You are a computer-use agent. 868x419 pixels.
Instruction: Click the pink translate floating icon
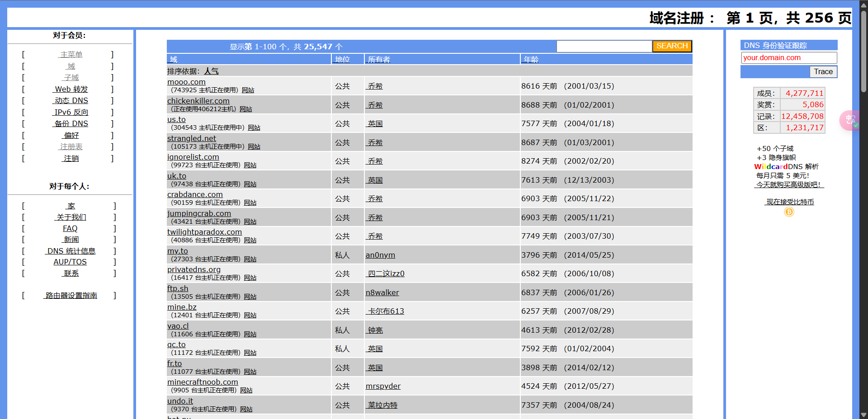(849, 120)
